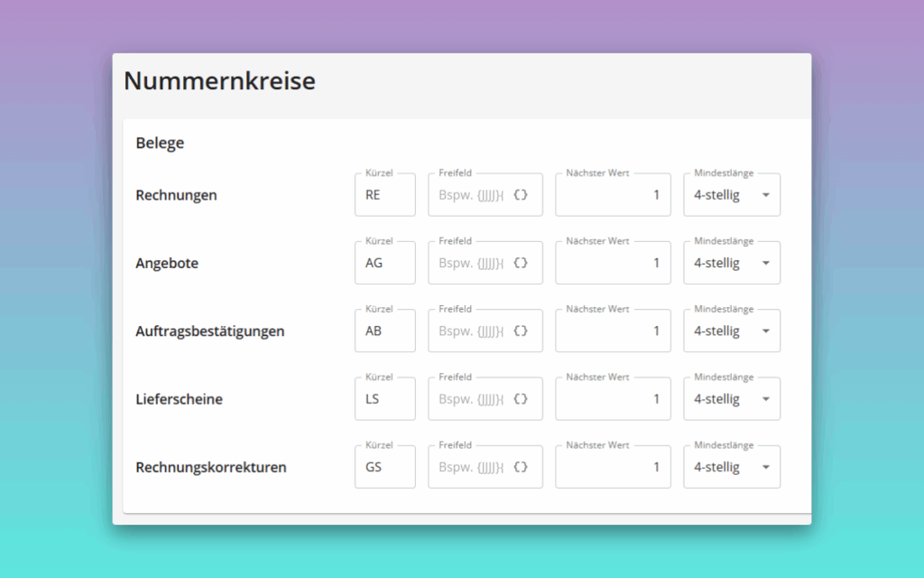Click the curly braces icon in Lieferscheine Freifeld
The width and height of the screenshot is (924, 578).
tap(520, 399)
